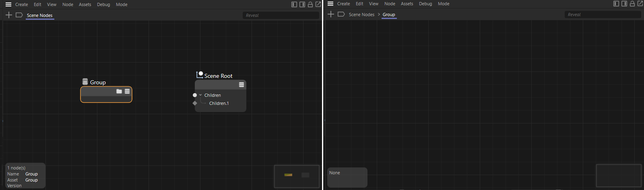Select Scene Nodes breadcrumb in left editor
The height and width of the screenshot is (190, 644).
click(x=39, y=15)
